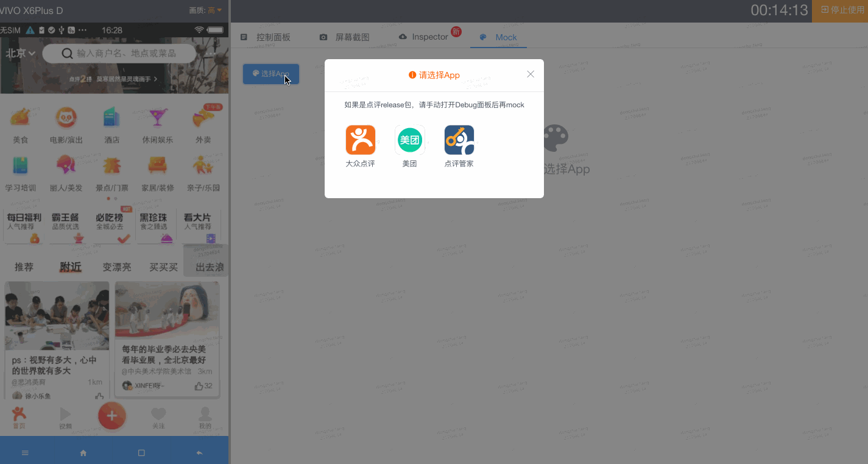Screen dimensions: 868x464
Task: Select the 大众点评 app icon
Action: (x=361, y=140)
